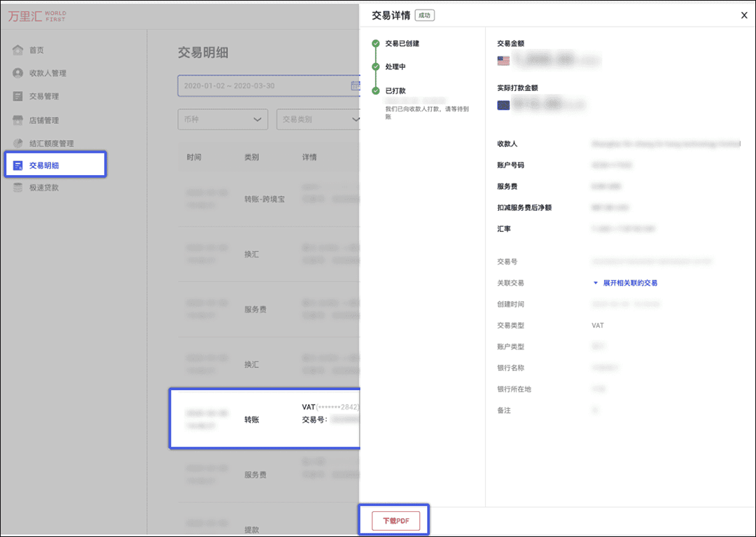Image resolution: width=756 pixels, height=537 pixels.
Task: Select the 转账-跨境宝 transaction row
Action: [266, 200]
